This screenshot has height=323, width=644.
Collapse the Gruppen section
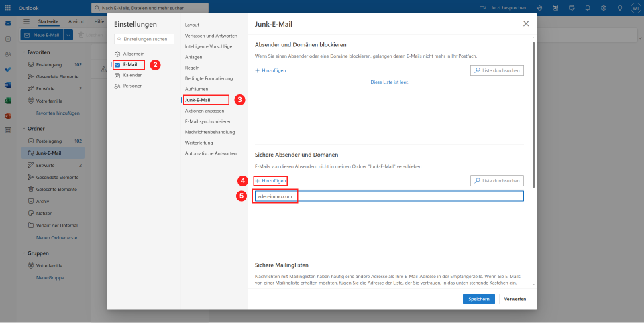coord(24,253)
